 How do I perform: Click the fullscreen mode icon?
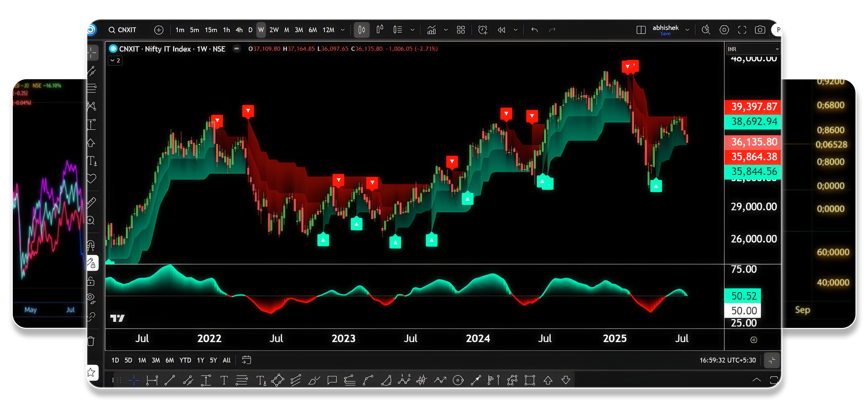(x=742, y=30)
